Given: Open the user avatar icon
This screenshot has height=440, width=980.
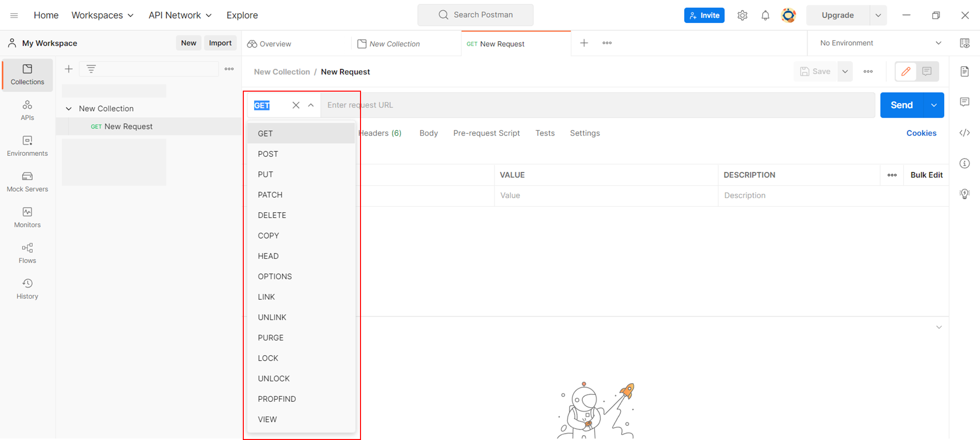Looking at the screenshot, I should tap(788, 15).
